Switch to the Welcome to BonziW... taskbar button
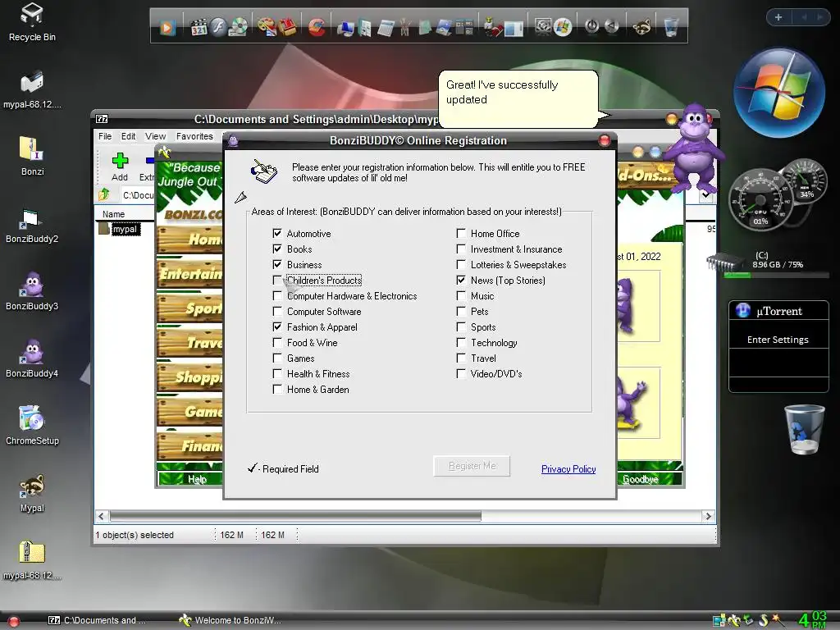Viewport: 840px width, 630px height. pyautogui.click(x=230, y=620)
